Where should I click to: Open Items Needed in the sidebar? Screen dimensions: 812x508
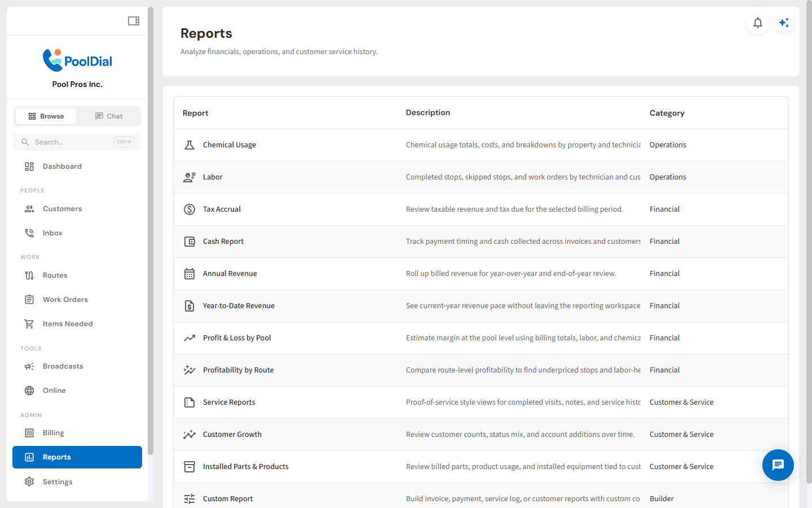pyautogui.click(x=77, y=324)
